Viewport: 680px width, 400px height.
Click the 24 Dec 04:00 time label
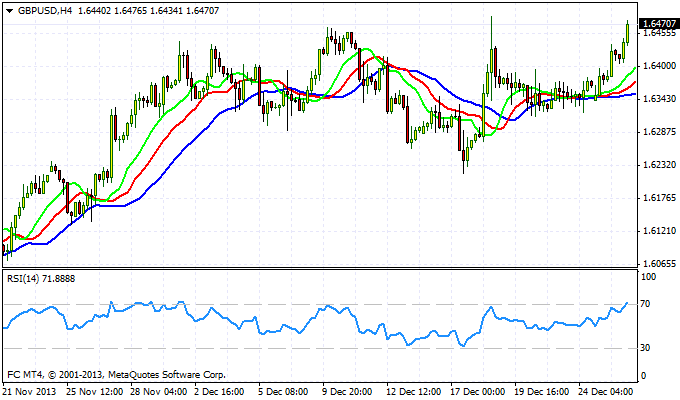point(606,391)
